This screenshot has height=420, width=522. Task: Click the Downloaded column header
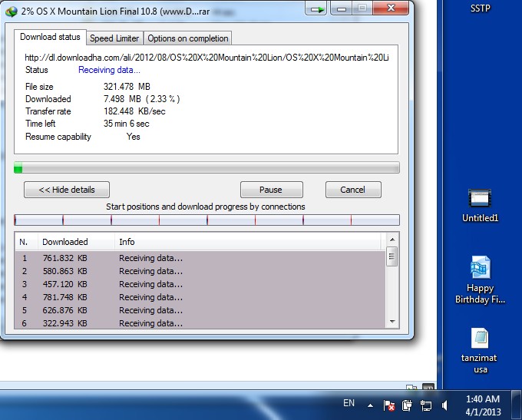click(x=76, y=242)
